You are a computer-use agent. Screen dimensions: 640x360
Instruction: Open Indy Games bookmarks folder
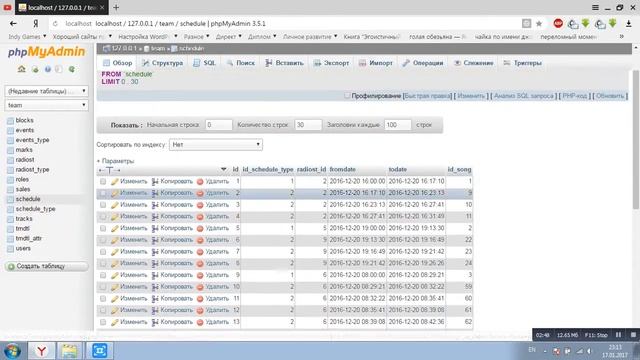[x=27, y=37]
